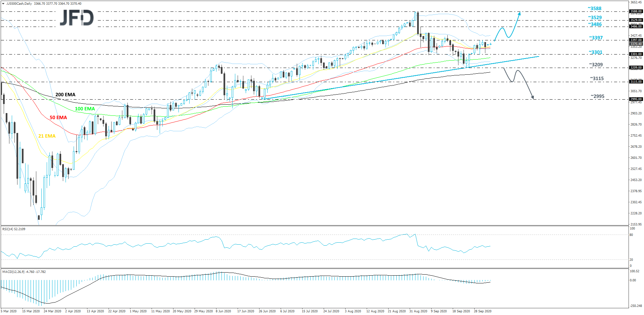The width and height of the screenshot is (644, 315).
Task: Select the .US500Cash,Daily chart title
Action: [x=19, y=4]
